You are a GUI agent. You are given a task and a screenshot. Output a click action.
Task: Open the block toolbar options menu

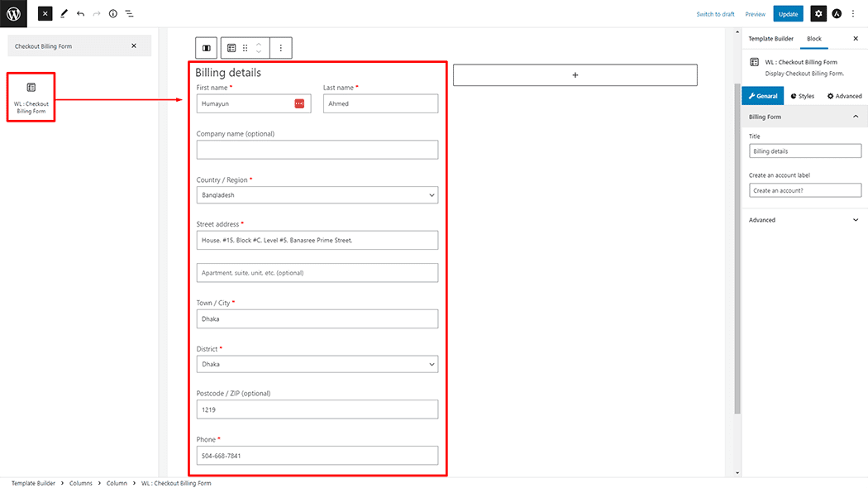[280, 48]
